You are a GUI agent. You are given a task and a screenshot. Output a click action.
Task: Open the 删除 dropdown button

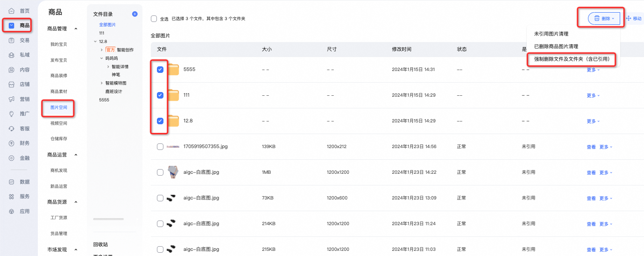tap(604, 18)
